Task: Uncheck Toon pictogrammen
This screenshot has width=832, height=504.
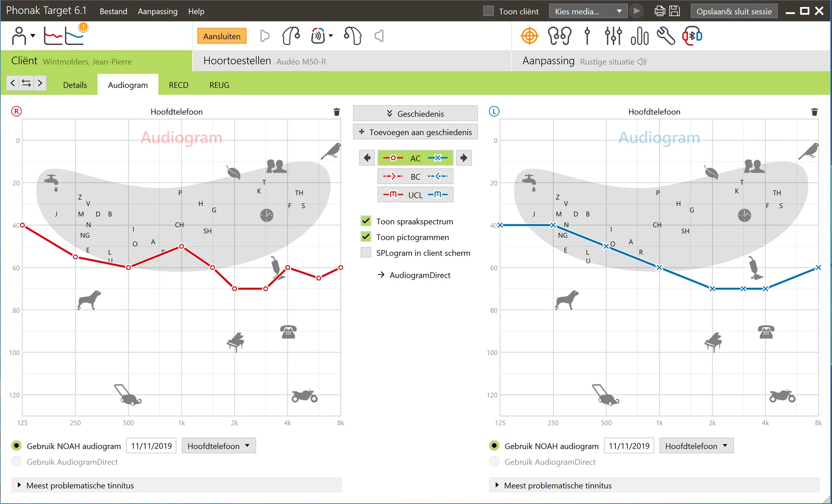Action: [x=366, y=237]
